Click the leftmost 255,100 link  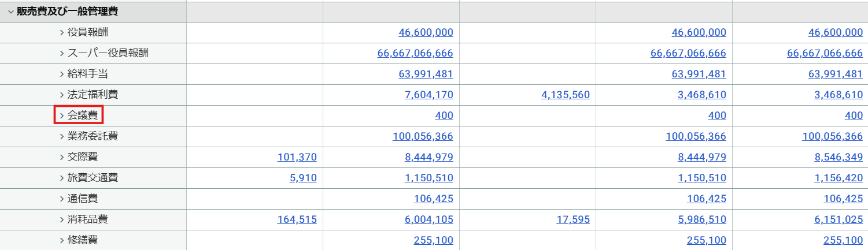pyautogui.click(x=434, y=240)
